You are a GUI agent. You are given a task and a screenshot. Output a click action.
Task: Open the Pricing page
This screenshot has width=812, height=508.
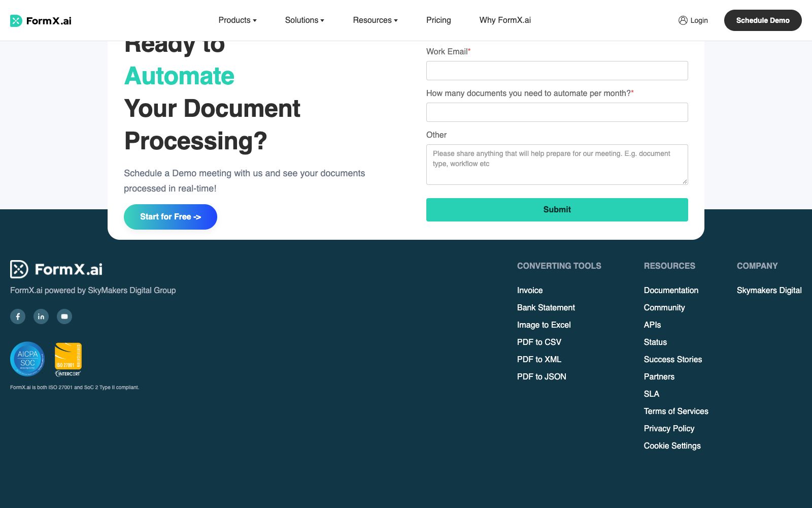pos(438,20)
